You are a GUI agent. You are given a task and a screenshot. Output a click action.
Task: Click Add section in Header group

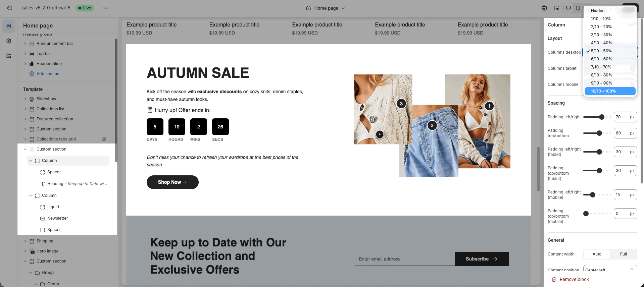[x=48, y=74]
